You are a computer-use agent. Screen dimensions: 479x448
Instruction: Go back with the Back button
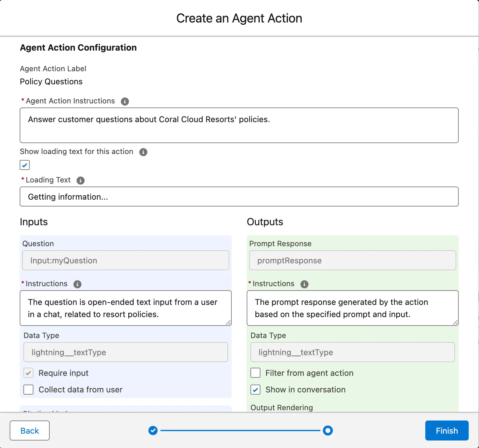click(x=30, y=431)
